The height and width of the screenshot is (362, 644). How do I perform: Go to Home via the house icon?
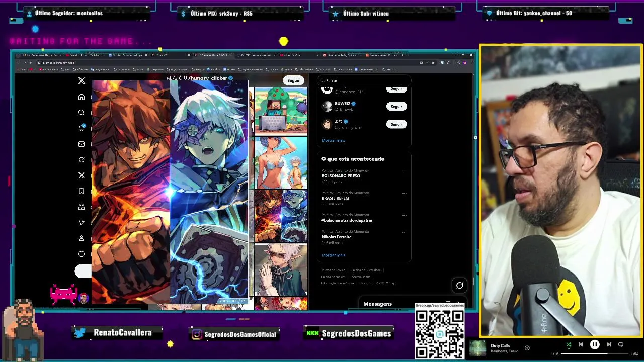(82, 97)
